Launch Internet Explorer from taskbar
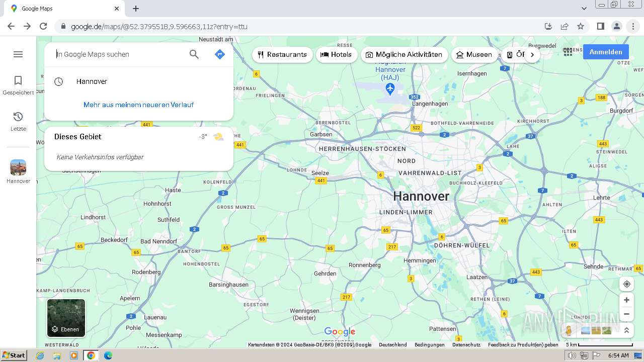 (40, 355)
